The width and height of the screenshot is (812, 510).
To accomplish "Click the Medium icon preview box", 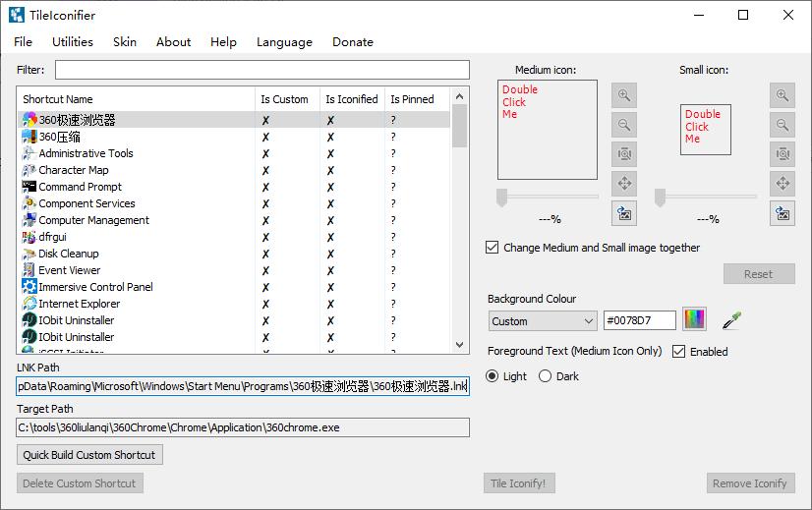I will tap(548, 130).
